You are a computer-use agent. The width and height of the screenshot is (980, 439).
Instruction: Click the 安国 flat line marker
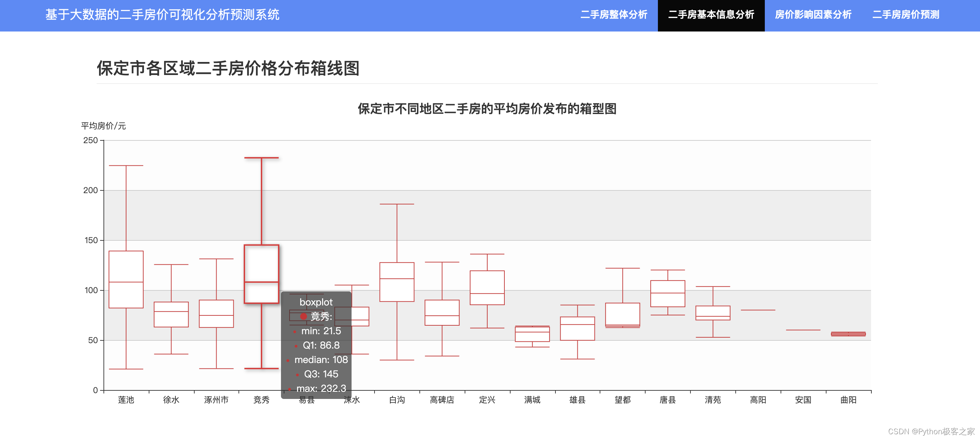pyautogui.click(x=803, y=330)
